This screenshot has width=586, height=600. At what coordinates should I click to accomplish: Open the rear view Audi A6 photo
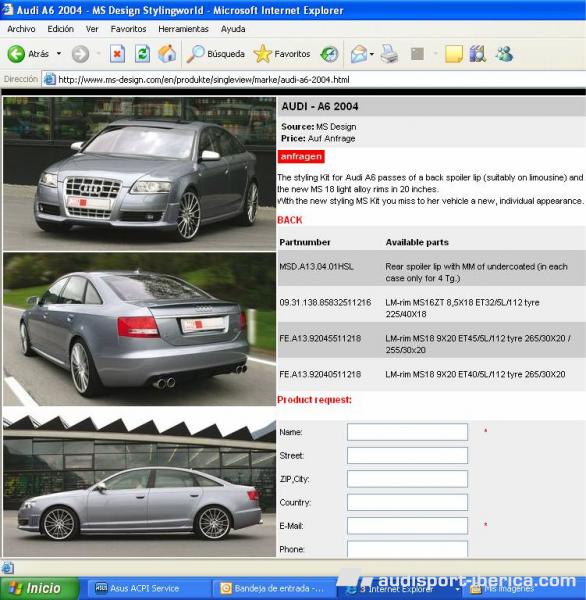139,329
